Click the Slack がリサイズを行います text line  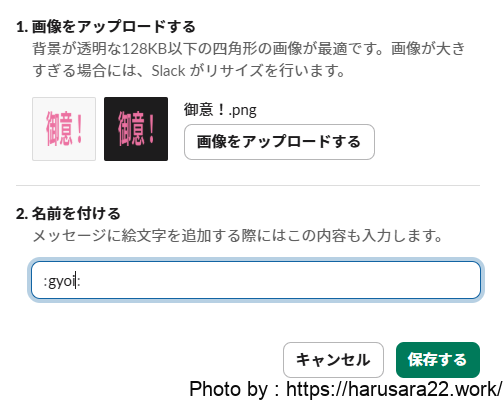coord(189,71)
